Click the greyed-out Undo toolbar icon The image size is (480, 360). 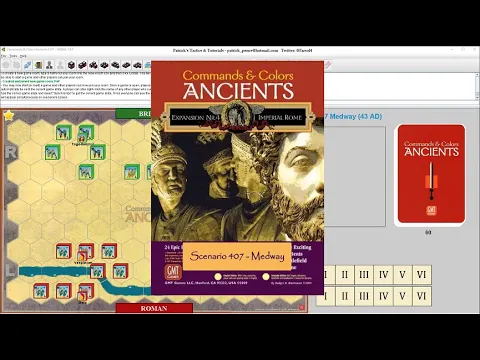pyautogui.click(x=6, y=65)
